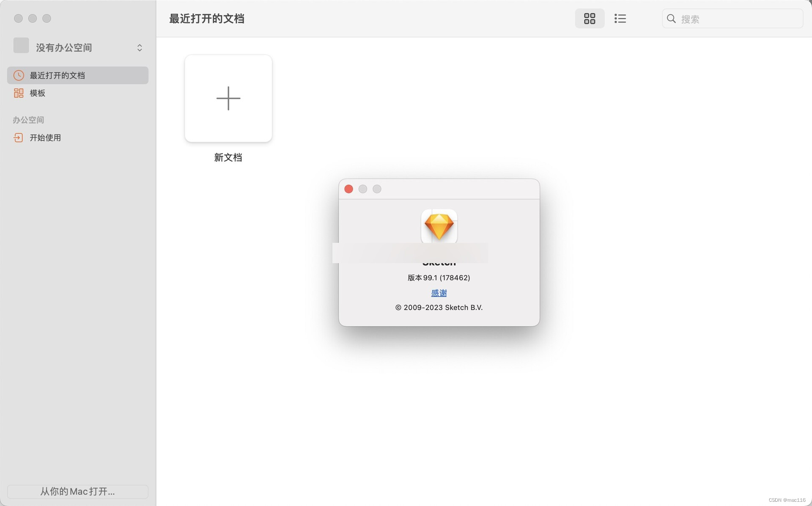
Task: Select 最近打开的文档 in sidebar
Action: click(78, 75)
